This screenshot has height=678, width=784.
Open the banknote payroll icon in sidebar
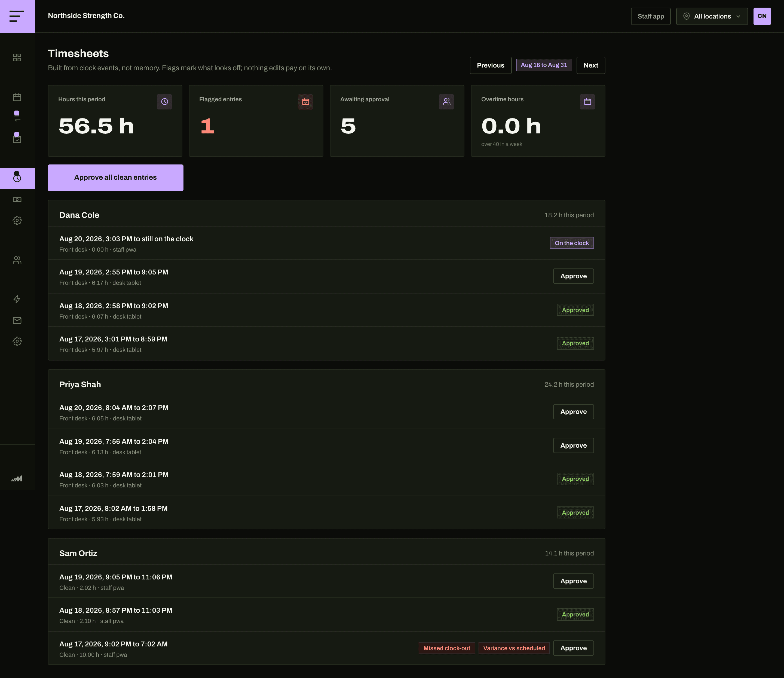pos(17,200)
